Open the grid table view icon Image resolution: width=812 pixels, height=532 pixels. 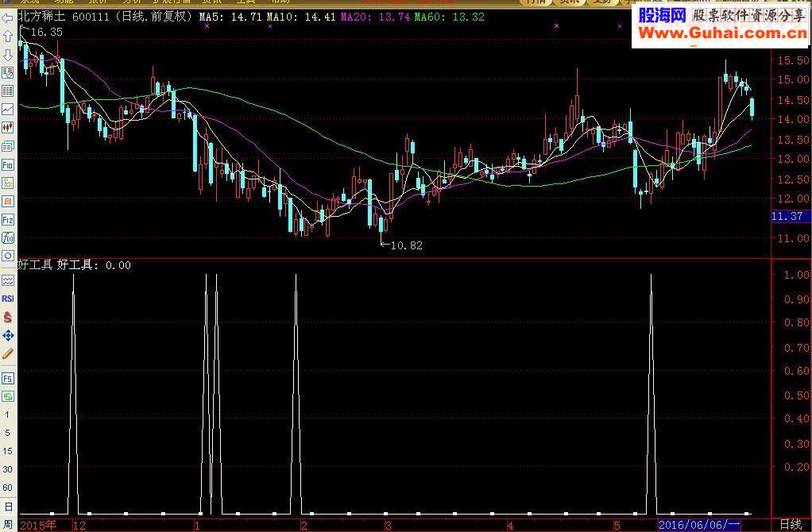pyautogui.click(x=7, y=91)
